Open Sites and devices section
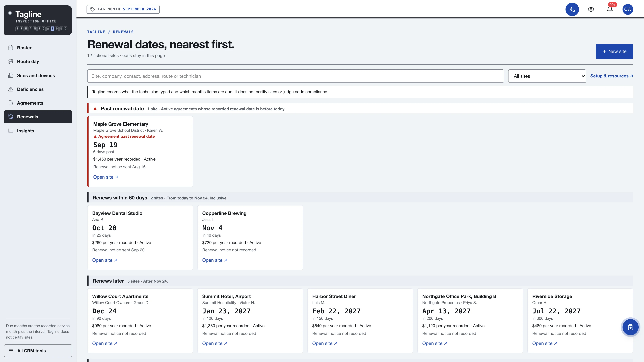The width and height of the screenshot is (644, 362). (38, 75)
